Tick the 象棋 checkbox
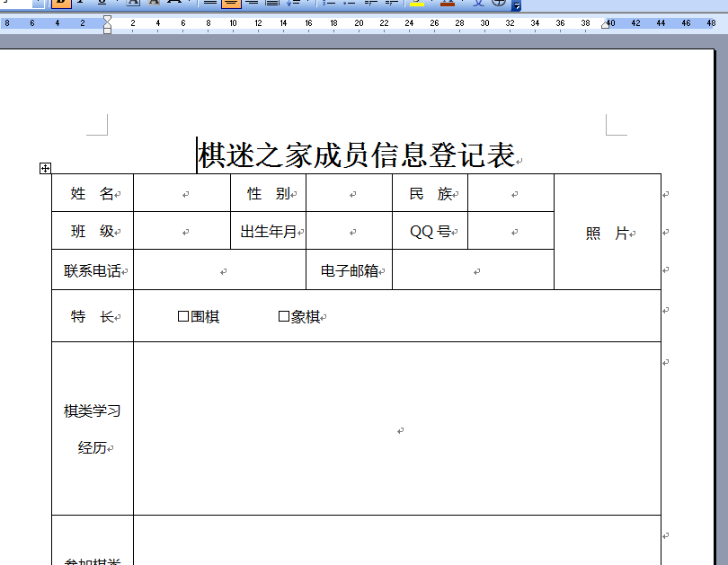Image resolution: width=728 pixels, height=565 pixels. [284, 316]
